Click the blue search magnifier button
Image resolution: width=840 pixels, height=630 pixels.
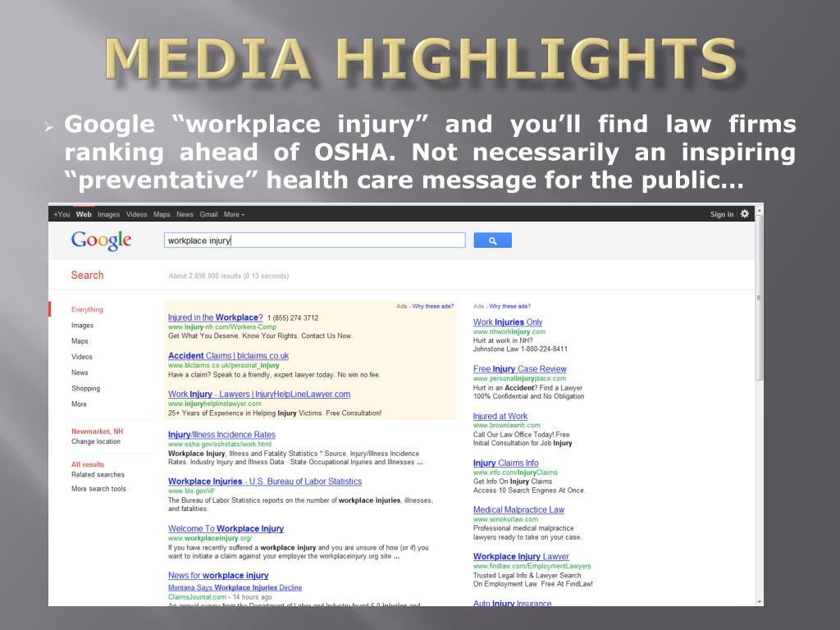tap(492, 240)
